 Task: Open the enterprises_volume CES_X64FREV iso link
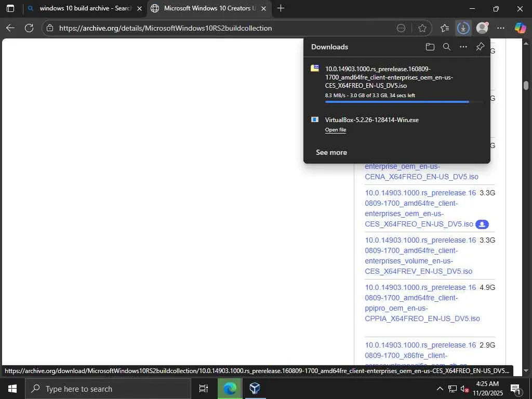tap(420, 256)
